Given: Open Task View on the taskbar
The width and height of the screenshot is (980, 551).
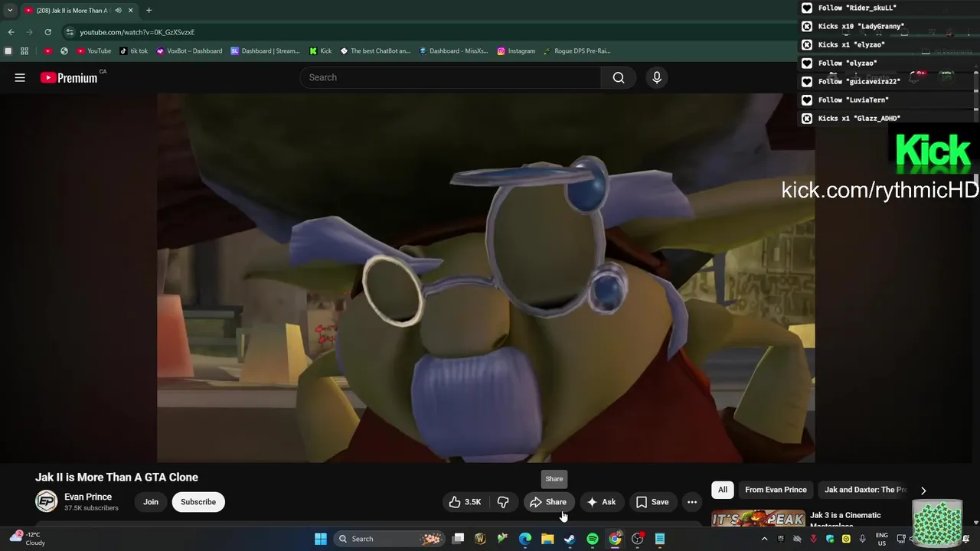Looking at the screenshot, I should pos(458,539).
